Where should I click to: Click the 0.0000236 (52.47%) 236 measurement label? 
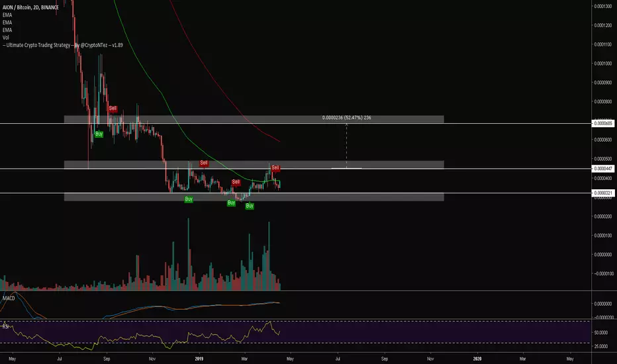click(346, 118)
